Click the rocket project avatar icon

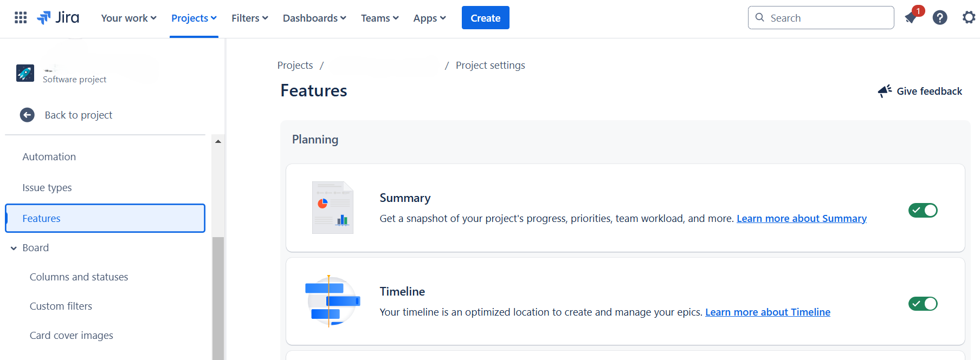click(x=24, y=73)
